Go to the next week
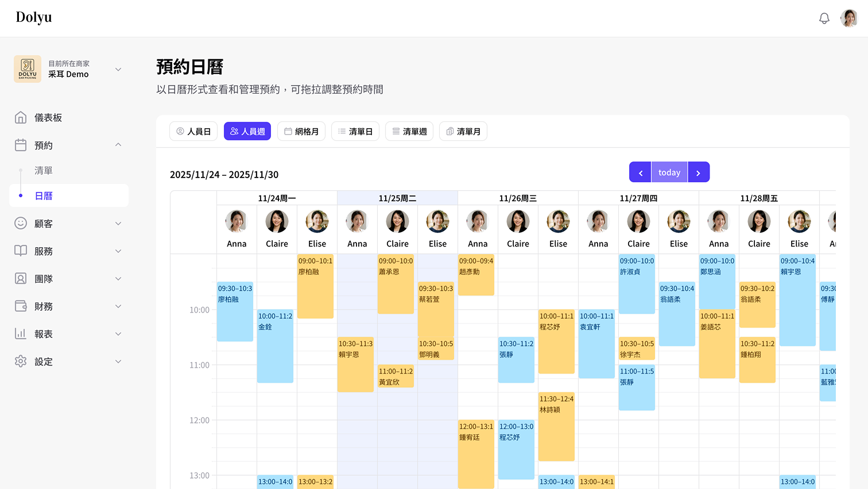This screenshot has width=868, height=489. (x=699, y=172)
